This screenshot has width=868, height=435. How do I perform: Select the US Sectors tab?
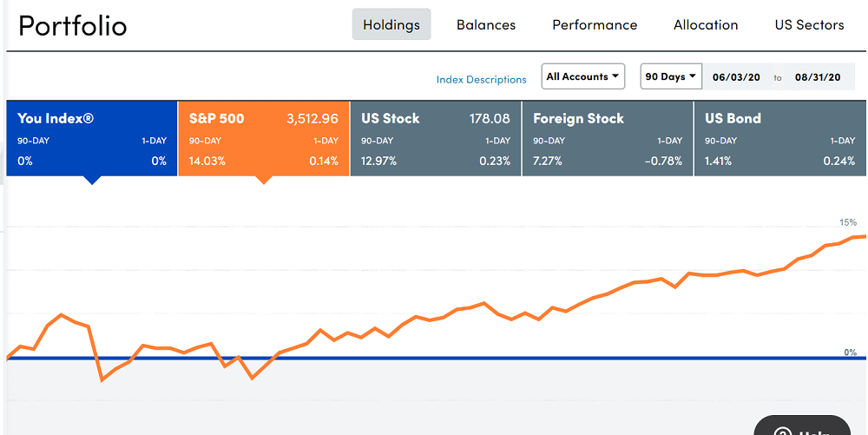coord(809,25)
